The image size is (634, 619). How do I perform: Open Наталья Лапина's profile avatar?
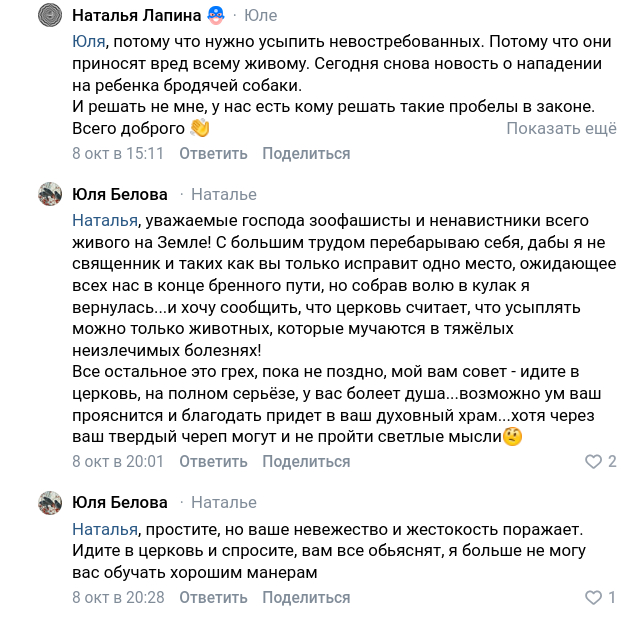pyautogui.click(x=51, y=17)
